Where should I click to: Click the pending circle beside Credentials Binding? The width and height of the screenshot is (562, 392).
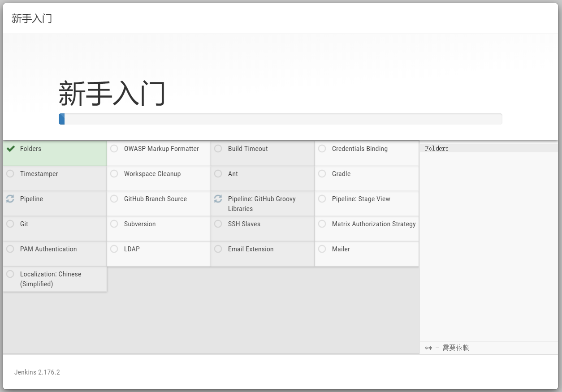point(322,149)
